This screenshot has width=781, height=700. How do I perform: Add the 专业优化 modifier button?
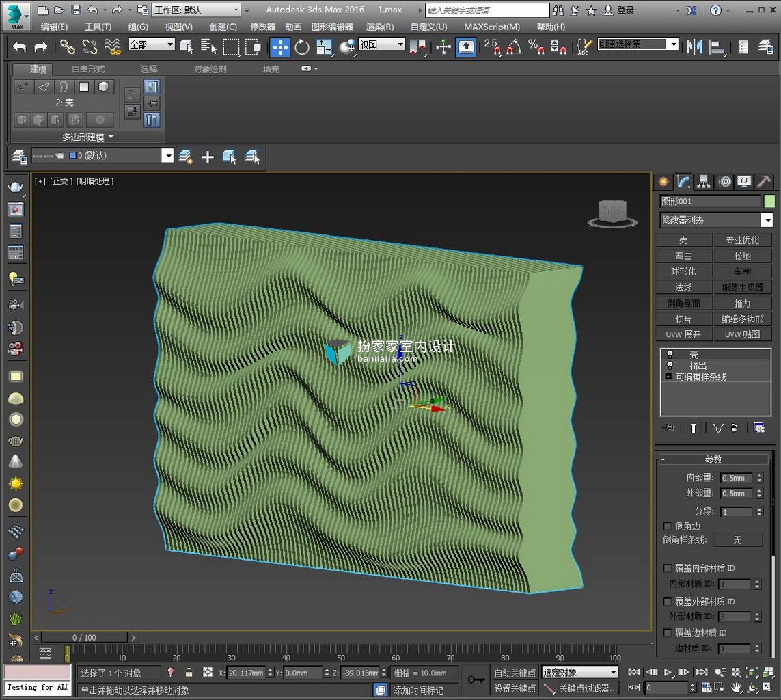coord(742,240)
